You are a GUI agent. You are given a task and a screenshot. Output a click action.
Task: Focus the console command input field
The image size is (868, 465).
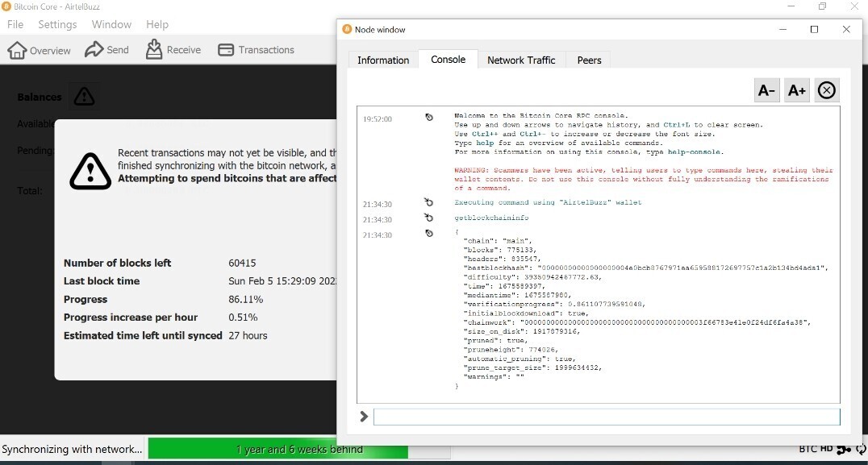click(607, 417)
